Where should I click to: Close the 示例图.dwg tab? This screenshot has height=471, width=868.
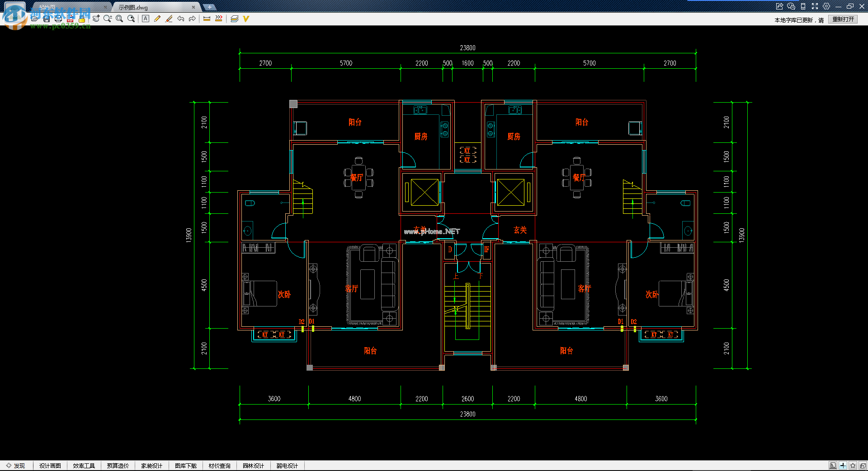[x=193, y=7]
